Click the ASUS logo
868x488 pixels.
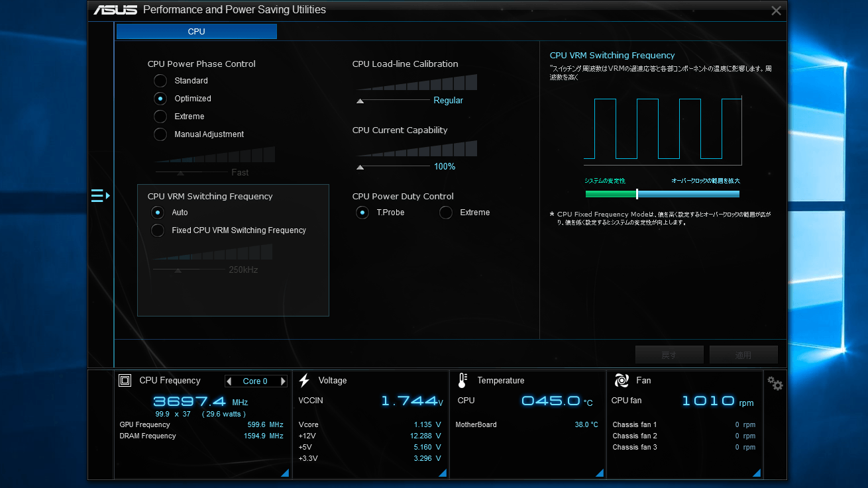(x=115, y=10)
